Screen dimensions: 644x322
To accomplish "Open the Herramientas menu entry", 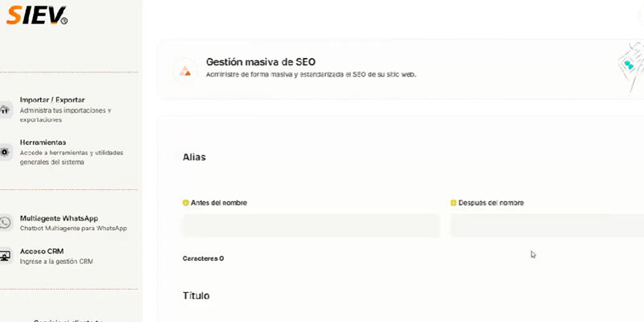I will coord(43,142).
